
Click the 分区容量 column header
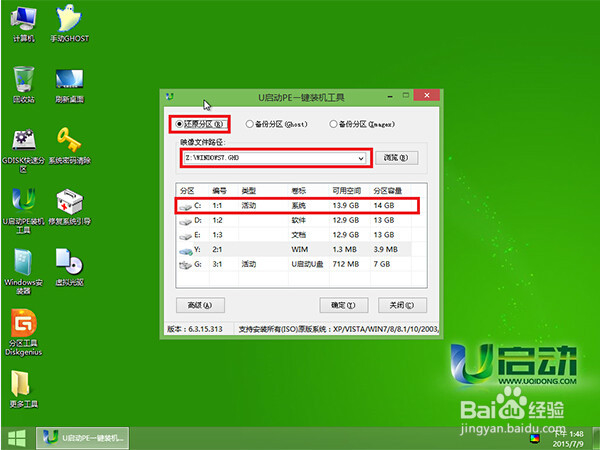pos(390,191)
